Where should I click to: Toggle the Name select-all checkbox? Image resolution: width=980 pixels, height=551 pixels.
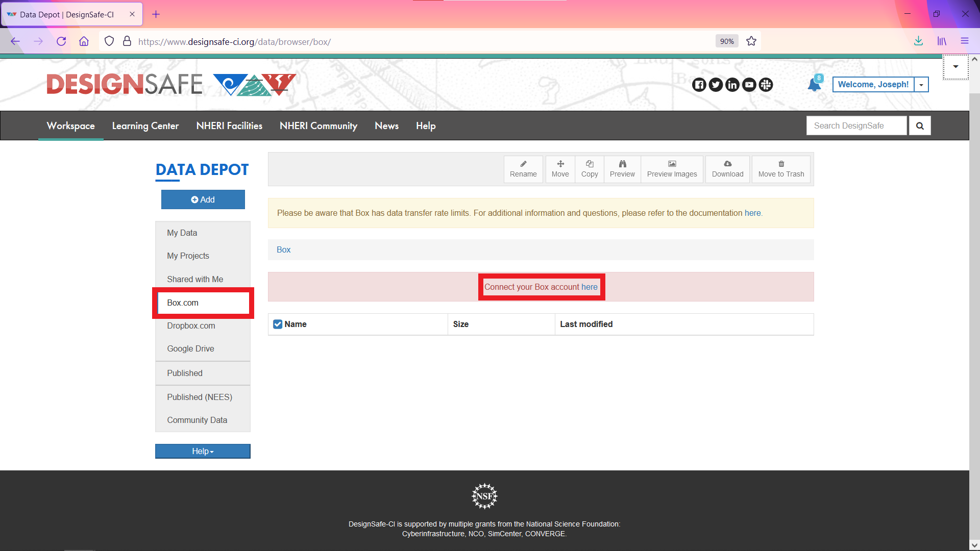[x=278, y=324]
